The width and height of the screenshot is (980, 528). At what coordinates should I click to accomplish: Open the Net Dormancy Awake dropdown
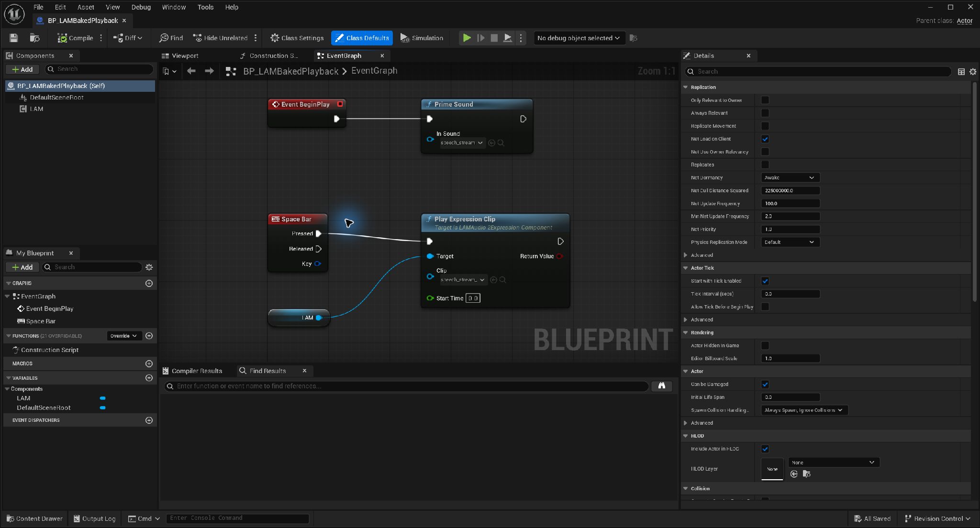[790, 177]
